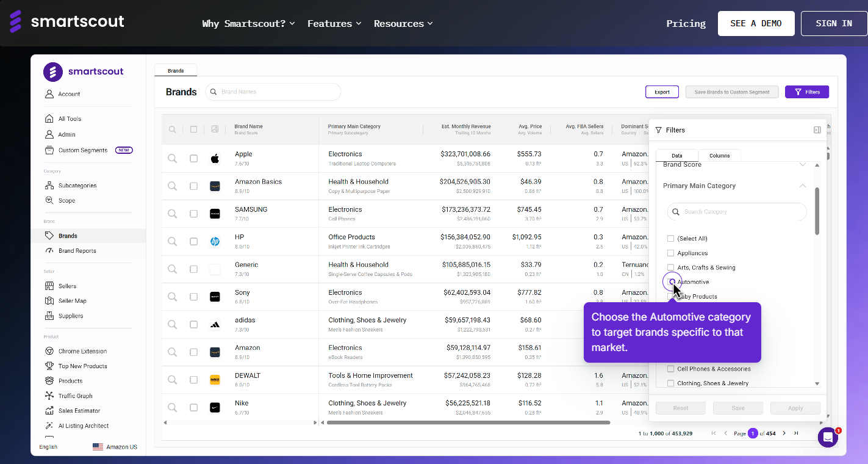This screenshot has height=464, width=868.
Task: Click the SIGN IN button
Action: pyautogui.click(x=834, y=23)
